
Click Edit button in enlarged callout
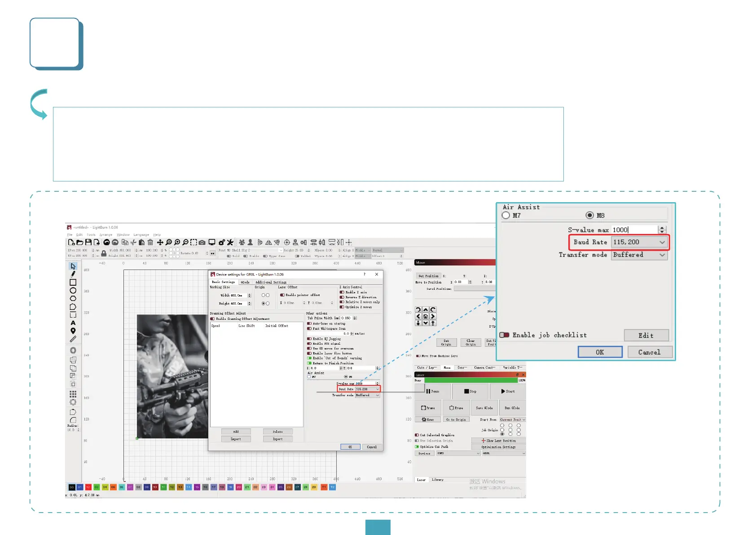(646, 335)
